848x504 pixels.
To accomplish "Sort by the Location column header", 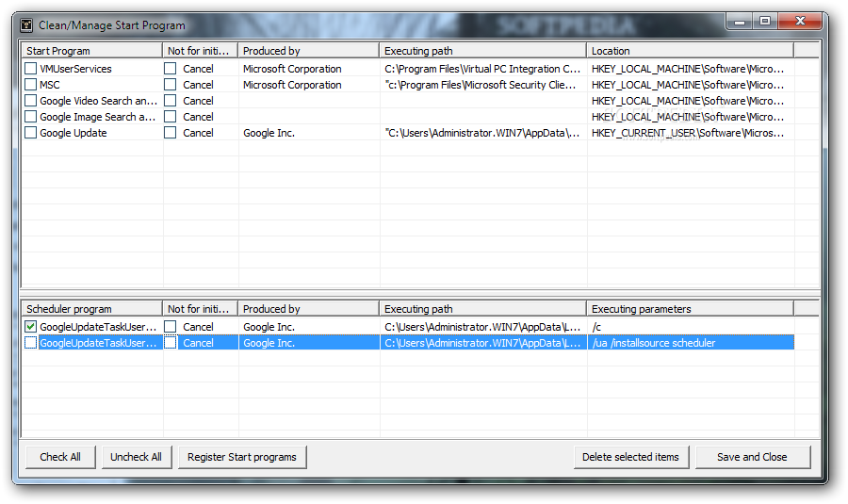I will tap(690, 51).
